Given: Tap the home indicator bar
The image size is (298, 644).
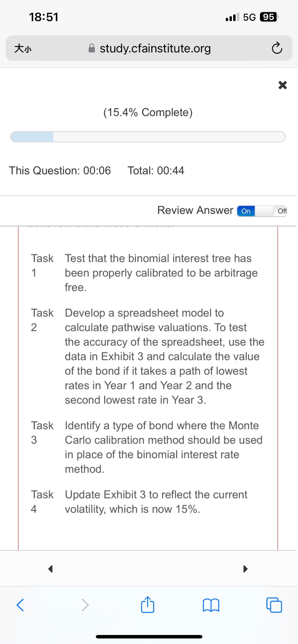Looking at the screenshot, I should [x=149, y=637].
